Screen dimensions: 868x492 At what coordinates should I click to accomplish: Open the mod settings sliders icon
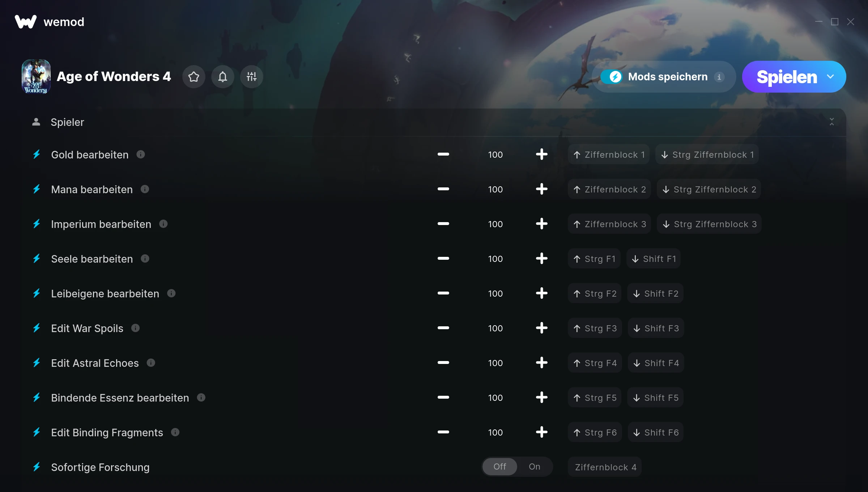pos(252,77)
